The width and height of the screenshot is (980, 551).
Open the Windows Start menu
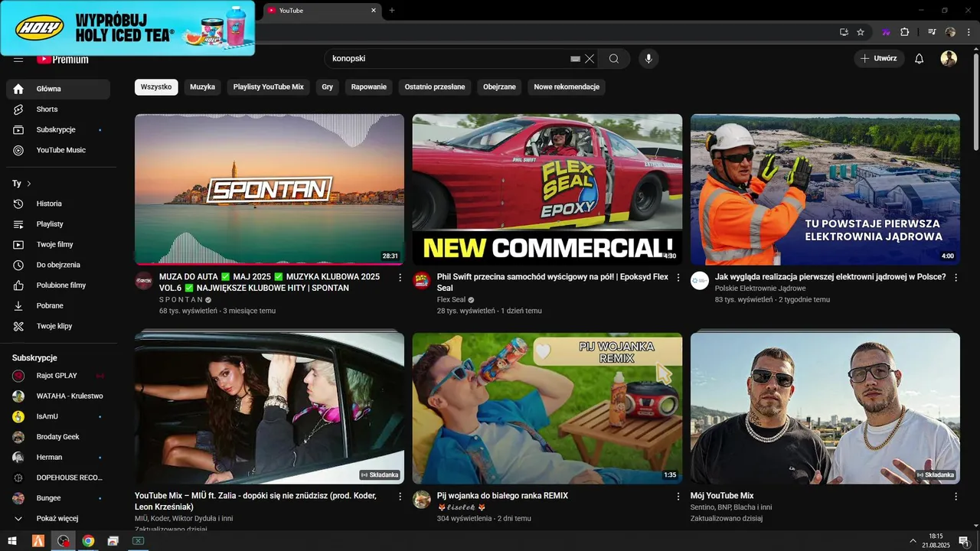click(x=12, y=540)
